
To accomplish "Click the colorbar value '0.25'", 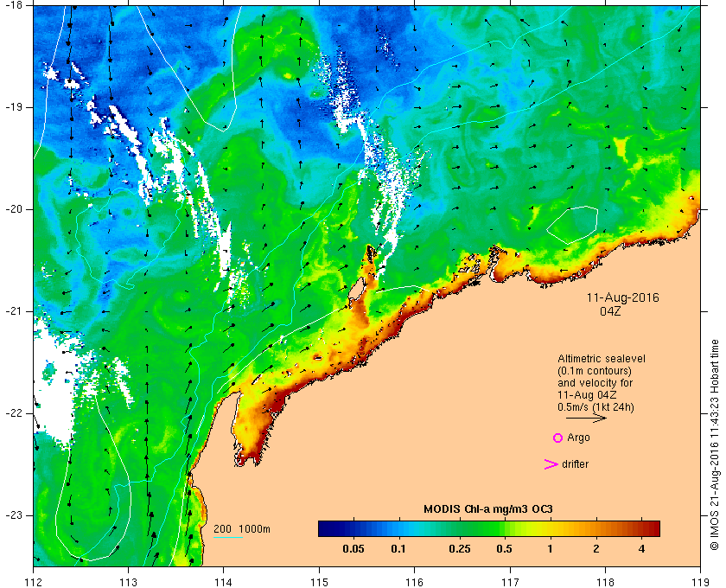I will tap(460, 549).
